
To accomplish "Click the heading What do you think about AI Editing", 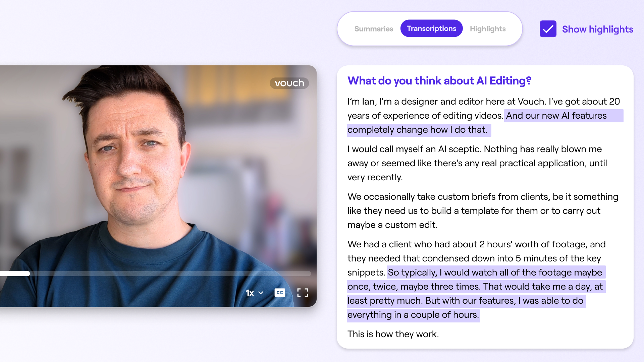I will [439, 81].
